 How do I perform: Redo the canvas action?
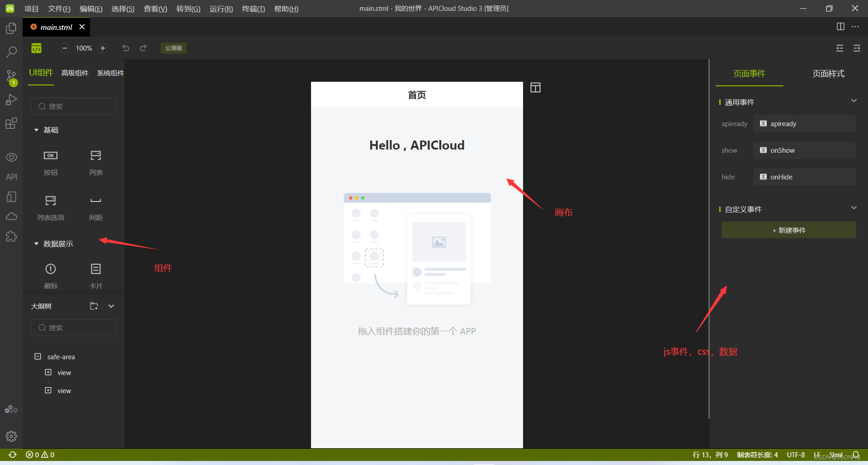point(143,48)
